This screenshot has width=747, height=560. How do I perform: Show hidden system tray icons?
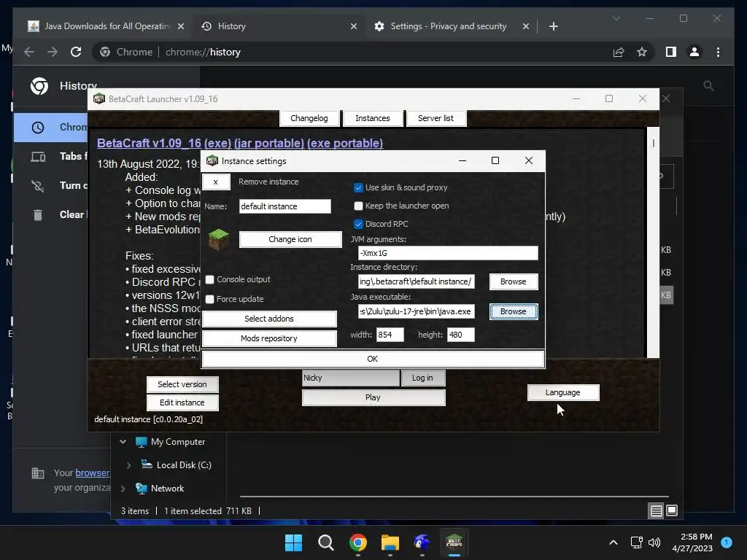614,542
